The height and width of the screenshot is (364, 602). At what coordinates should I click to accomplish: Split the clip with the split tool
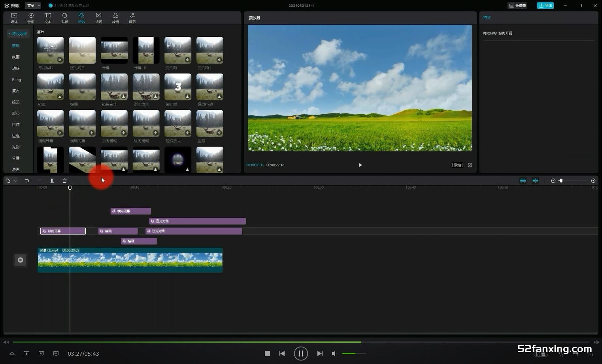point(52,181)
